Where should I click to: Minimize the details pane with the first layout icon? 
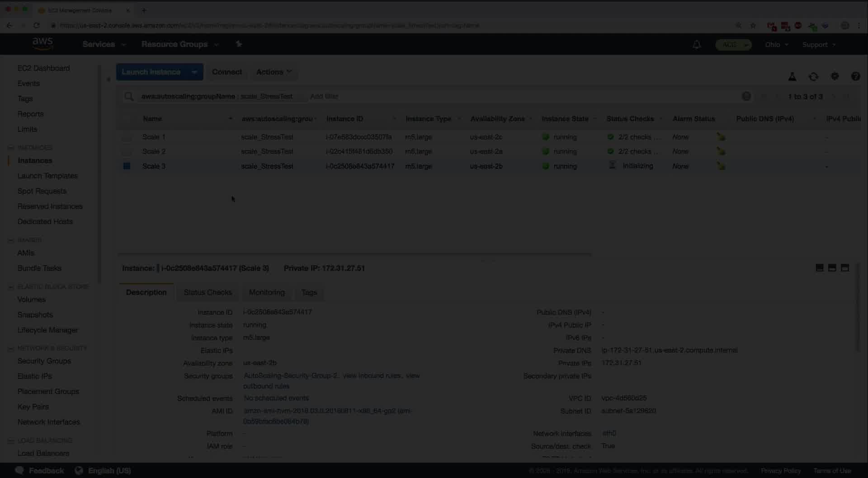point(819,268)
